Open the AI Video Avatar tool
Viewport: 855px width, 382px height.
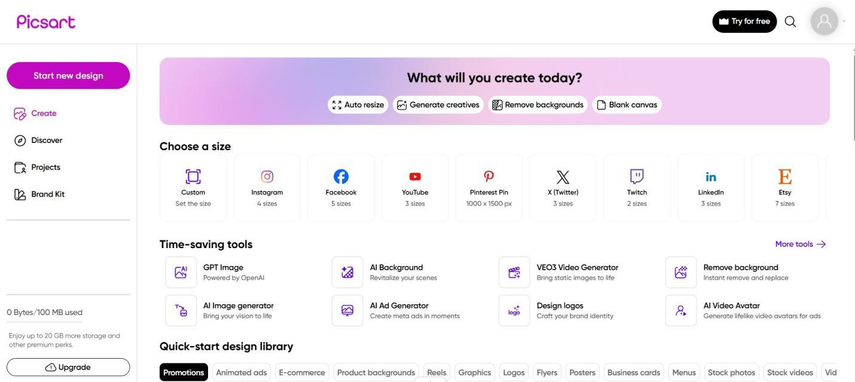coord(743,311)
